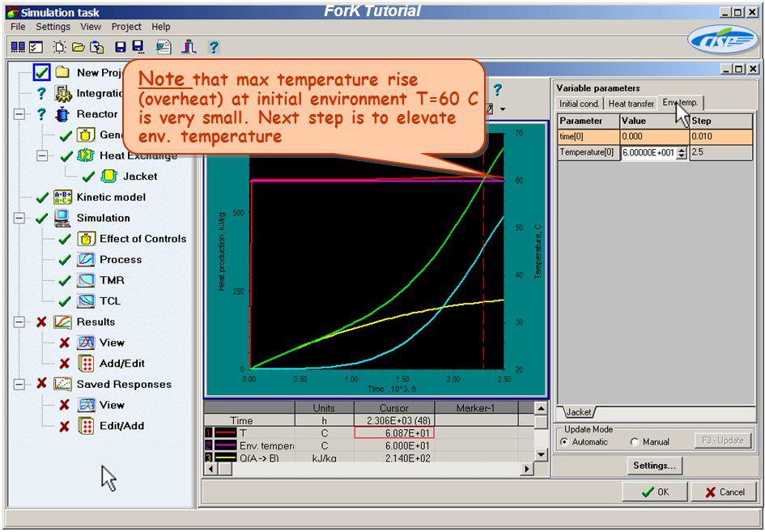Viewport: 765px width, 532px height.
Task: Click the yellow line swatch for Q(A -> B)
Action: (224, 458)
